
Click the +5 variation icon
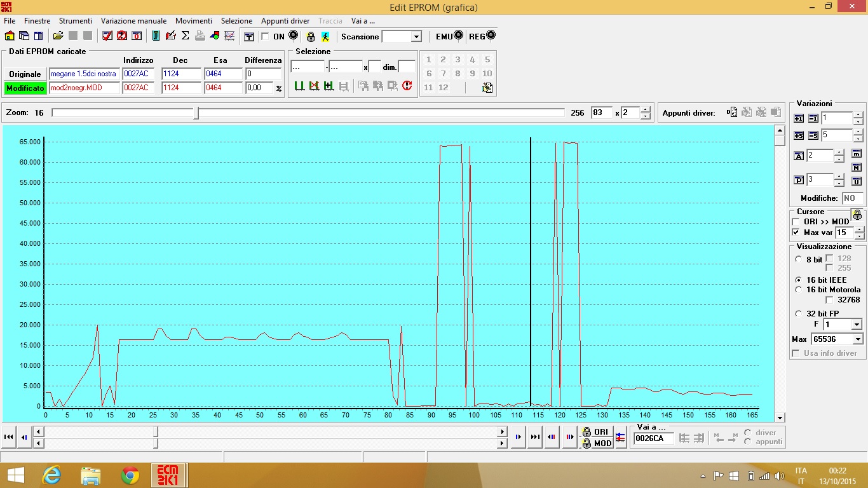(x=799, y=136)
